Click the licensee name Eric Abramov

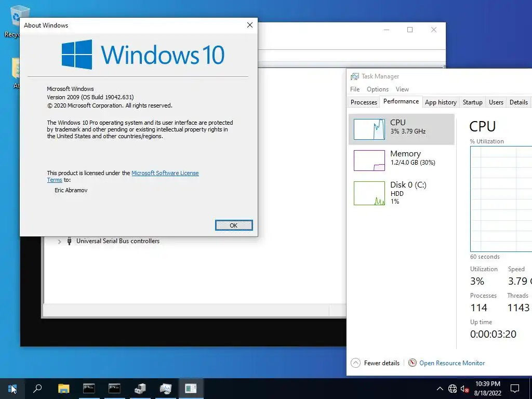pos(71,190)
